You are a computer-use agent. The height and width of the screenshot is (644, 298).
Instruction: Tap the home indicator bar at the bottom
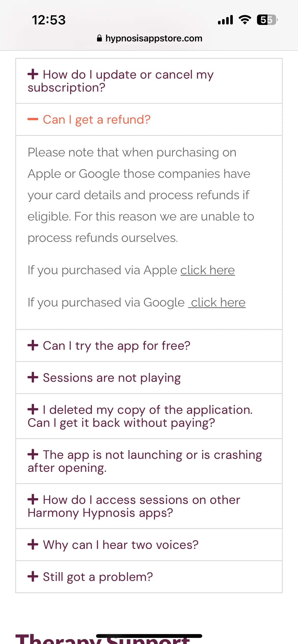pyautogui.click(x=149, y=636)
